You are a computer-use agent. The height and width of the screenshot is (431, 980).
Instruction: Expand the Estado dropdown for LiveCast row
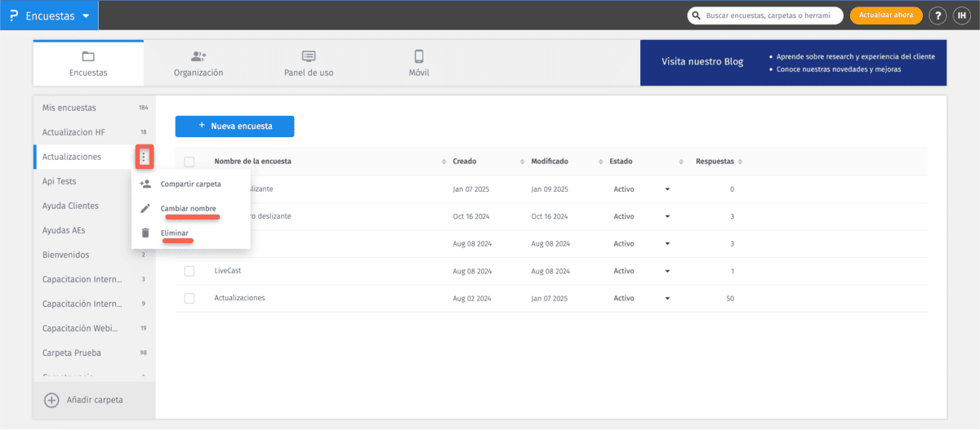(x=667, y=271)
